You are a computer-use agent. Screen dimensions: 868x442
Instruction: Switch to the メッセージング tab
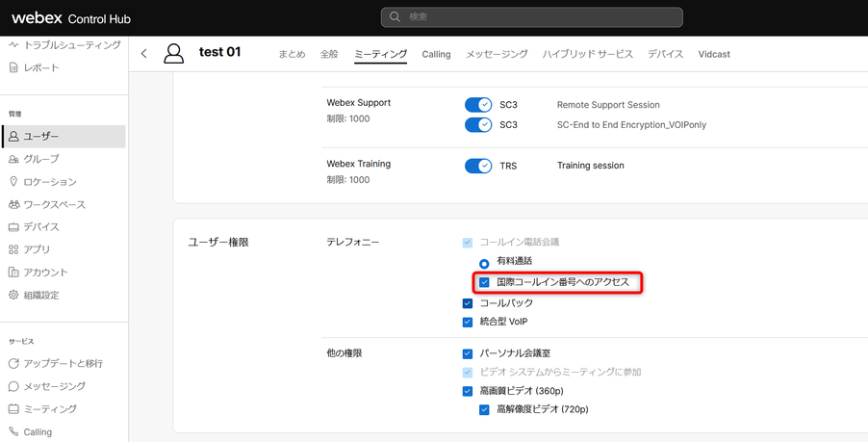pyautogui.click(x=497, y=54)
